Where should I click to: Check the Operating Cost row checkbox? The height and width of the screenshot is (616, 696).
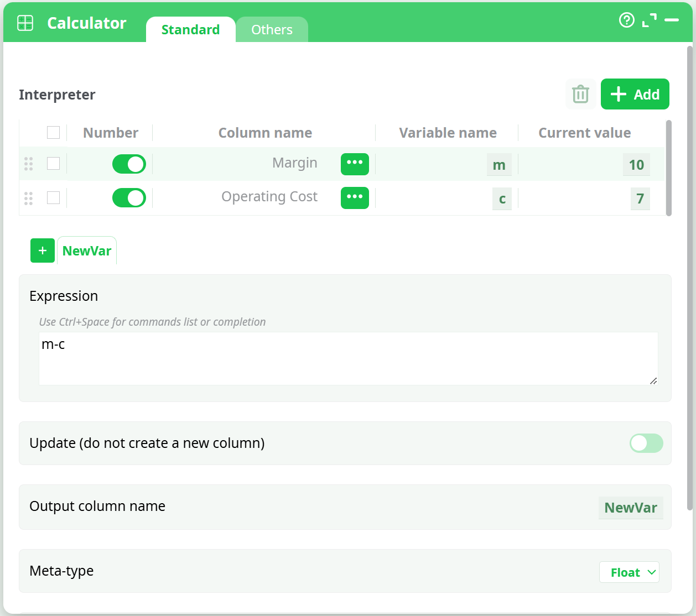54,197
